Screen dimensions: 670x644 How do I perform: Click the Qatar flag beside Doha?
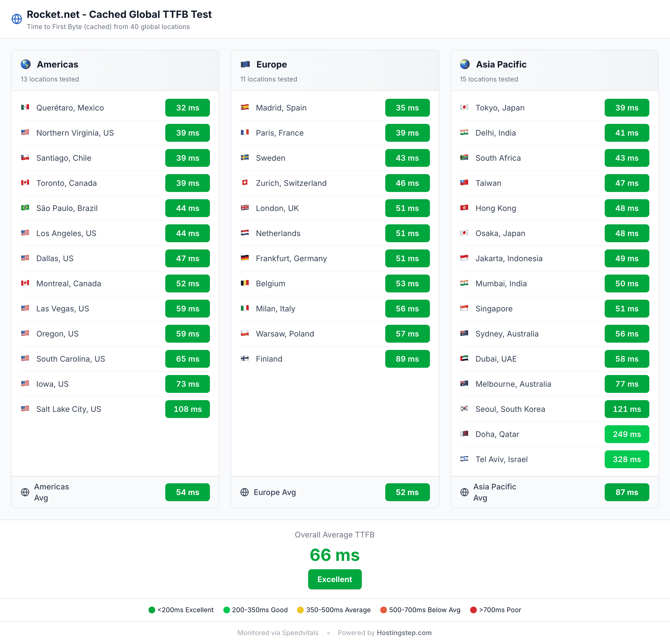(464, 434)
